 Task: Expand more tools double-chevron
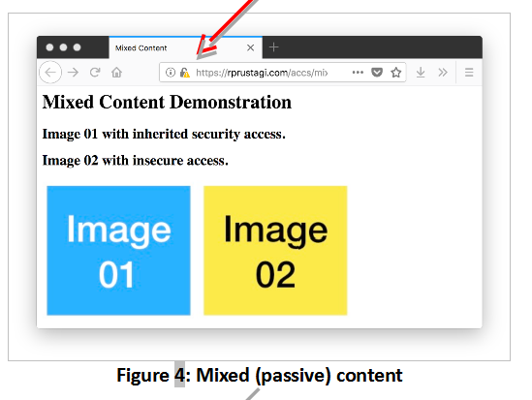click(443, 73)
